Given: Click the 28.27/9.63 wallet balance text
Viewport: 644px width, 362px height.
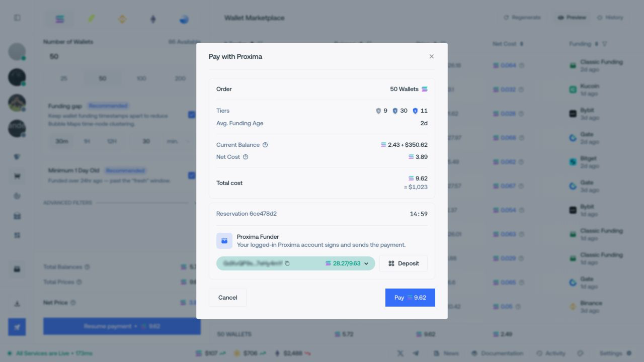Looking at the screenshot, I should (x=347, y=263).
